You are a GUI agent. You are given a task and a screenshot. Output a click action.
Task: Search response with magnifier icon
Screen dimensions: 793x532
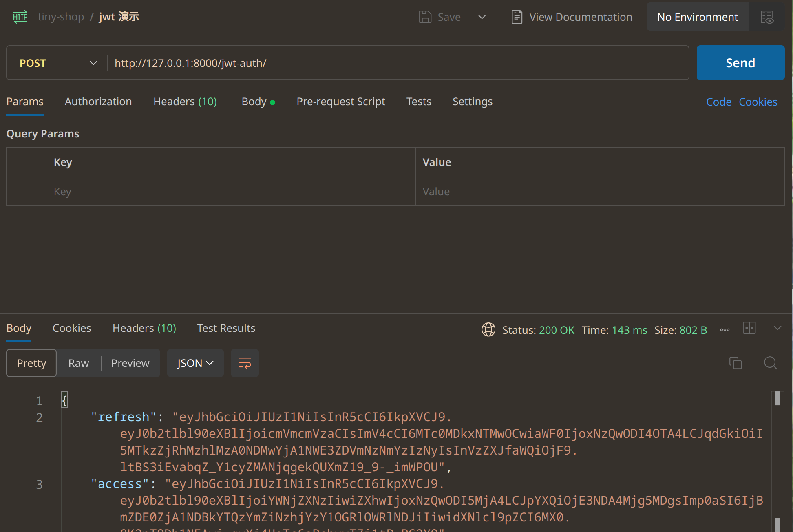(770, 363)
